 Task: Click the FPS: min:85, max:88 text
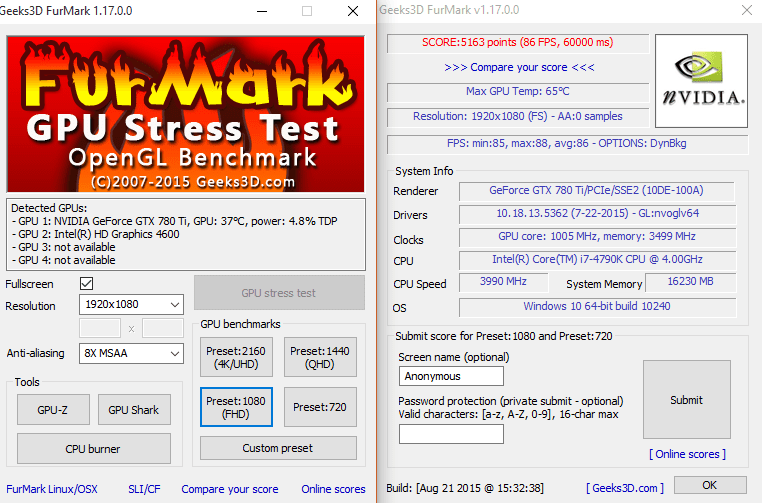click(567, 143)
